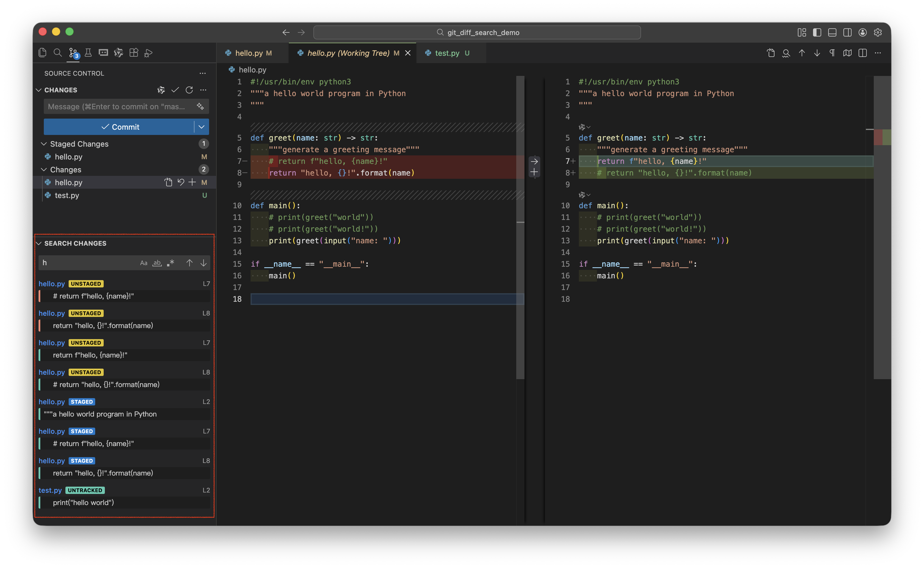Toggle whitespace visibility pilcrow icon
The image size is (924, 569).
click(832, 53)
